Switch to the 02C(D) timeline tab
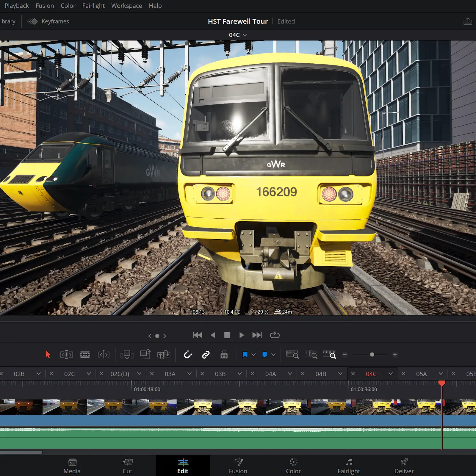The image size is (476, 476). coord(120,374)
